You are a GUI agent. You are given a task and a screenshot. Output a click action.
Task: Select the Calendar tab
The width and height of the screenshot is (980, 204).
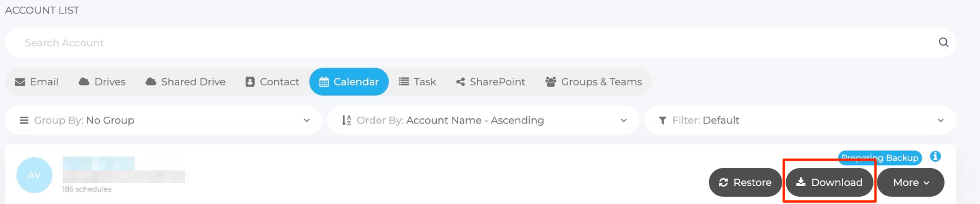[x=349, y=82]
